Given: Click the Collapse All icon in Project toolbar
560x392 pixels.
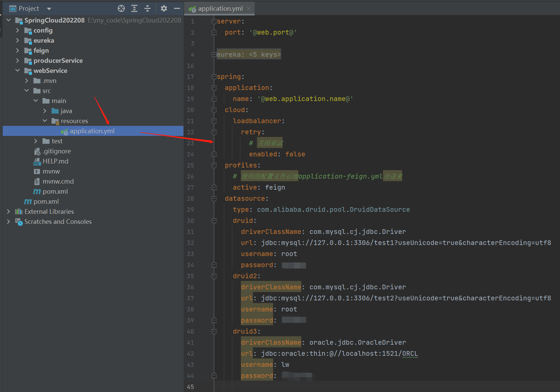Looking at the screenshot, I should point(147,8).
